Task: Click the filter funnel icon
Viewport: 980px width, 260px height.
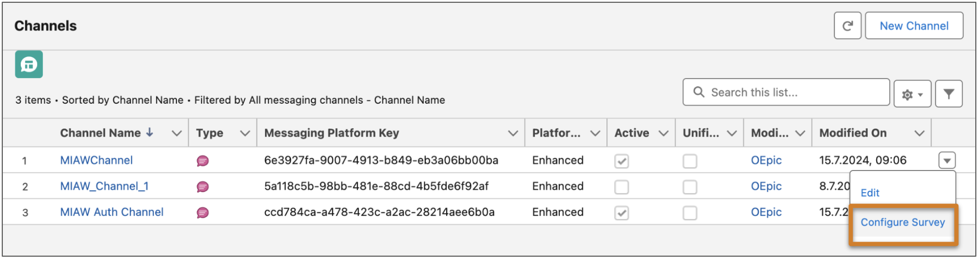Action: point(948,94)
